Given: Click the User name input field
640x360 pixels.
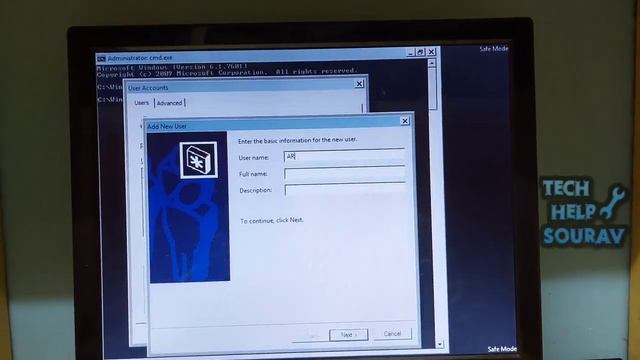Looking at the screenshot, I should 344,156.
